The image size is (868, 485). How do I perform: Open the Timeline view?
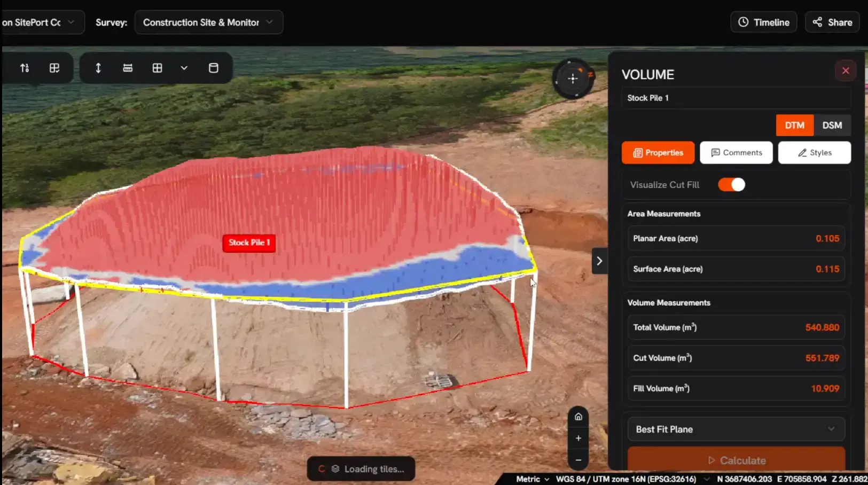763,22
